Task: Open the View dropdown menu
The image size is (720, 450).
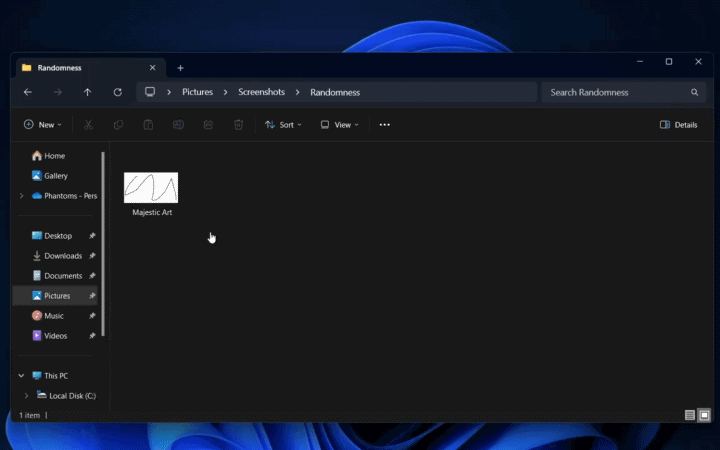Action: pos(339,125)
